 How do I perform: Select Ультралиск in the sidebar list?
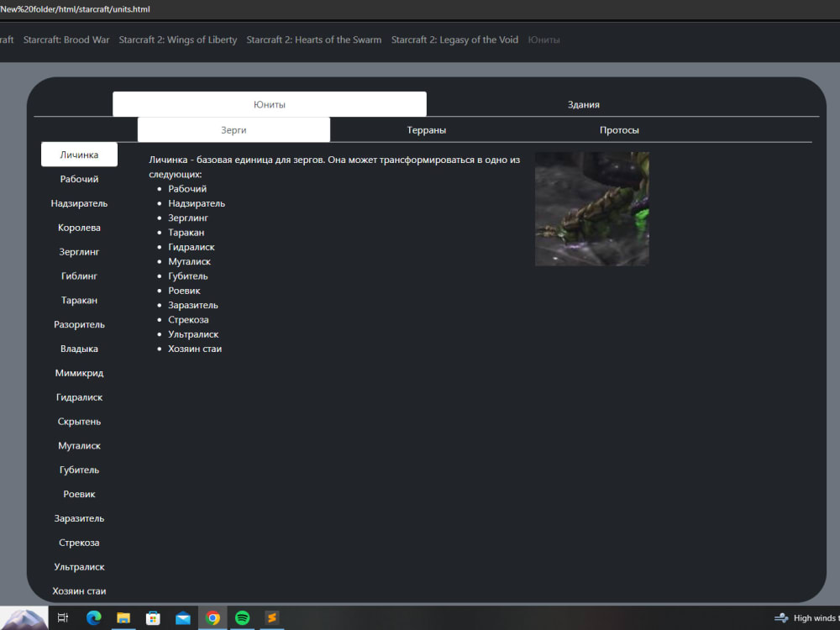79,567
